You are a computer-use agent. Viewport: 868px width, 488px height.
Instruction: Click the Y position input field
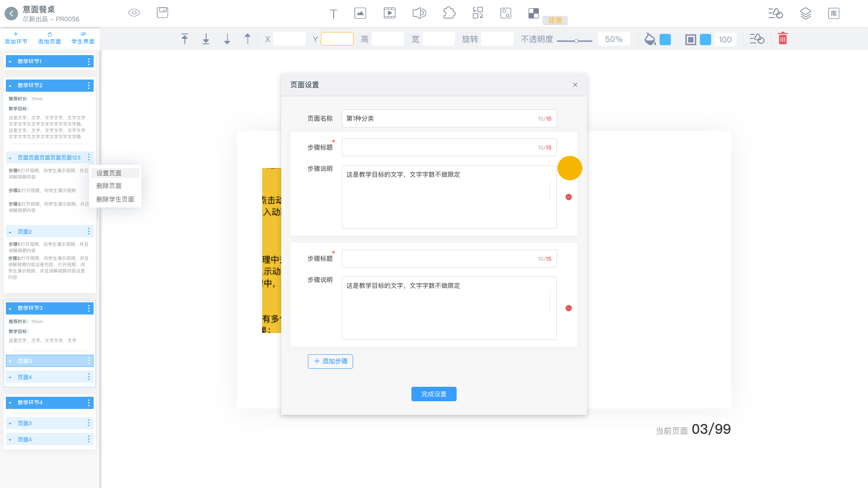click(x=337, y=39)
